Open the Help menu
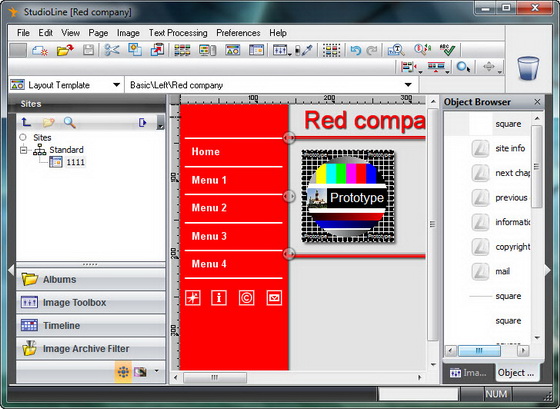This screenshot has height=409, width=560. point(278,33)
